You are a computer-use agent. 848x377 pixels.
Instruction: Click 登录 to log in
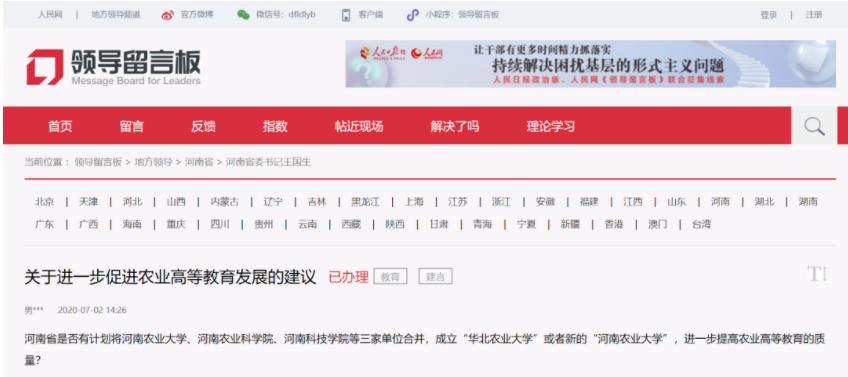click(768, 15)
